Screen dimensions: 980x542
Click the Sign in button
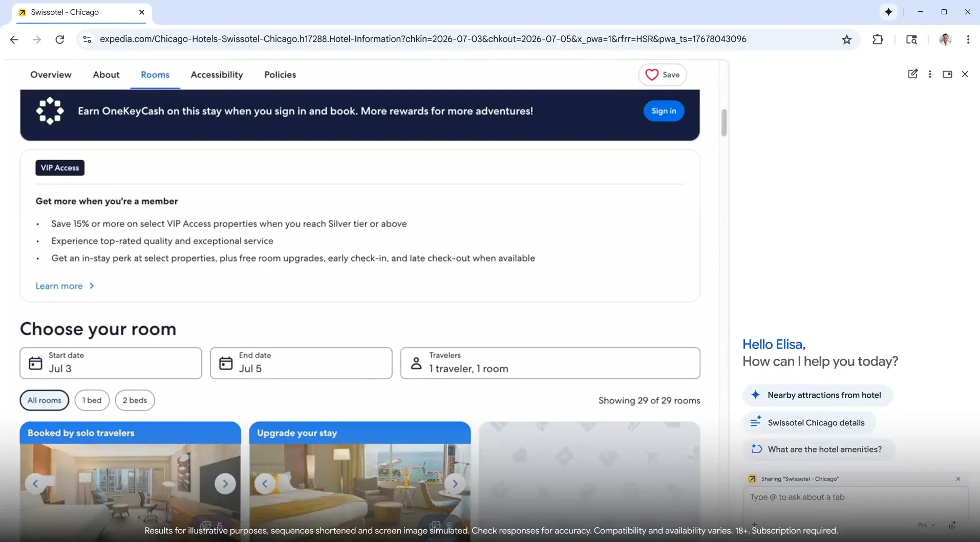[664, 111]
